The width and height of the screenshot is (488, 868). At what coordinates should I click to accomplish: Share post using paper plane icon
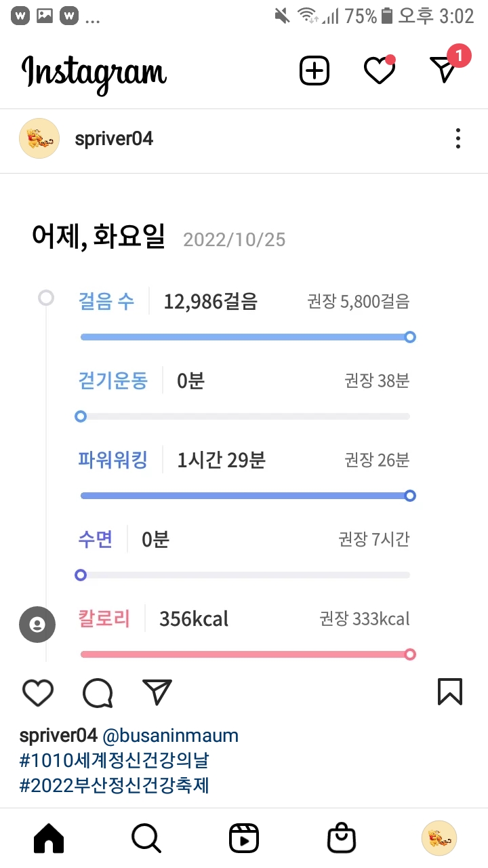pyautogui.click(x=157, y=692)
